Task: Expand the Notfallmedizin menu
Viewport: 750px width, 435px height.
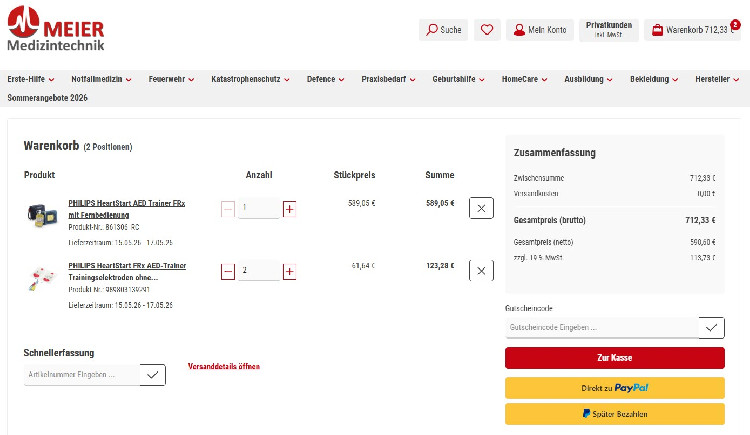Action: [x=101, y=79]
